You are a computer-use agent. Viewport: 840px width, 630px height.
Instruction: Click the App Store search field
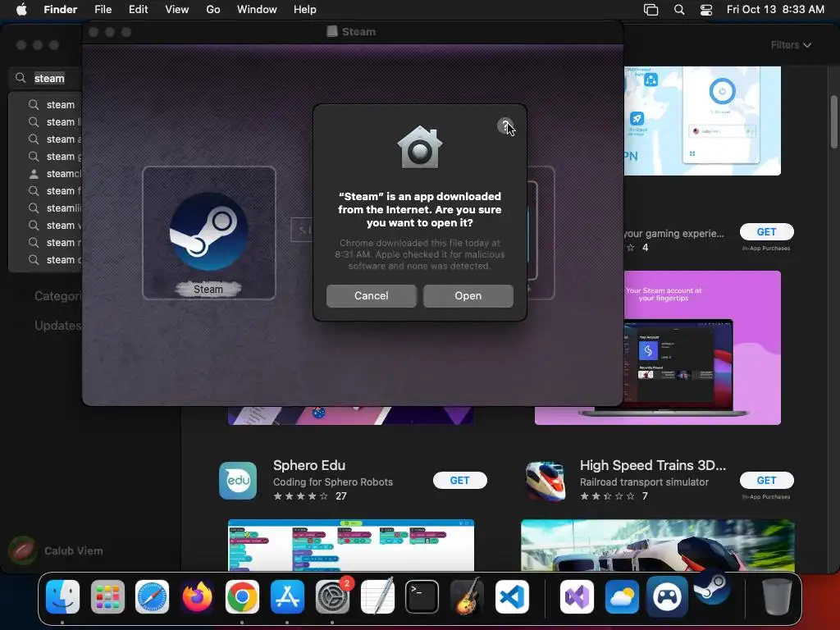click(46, 78)
